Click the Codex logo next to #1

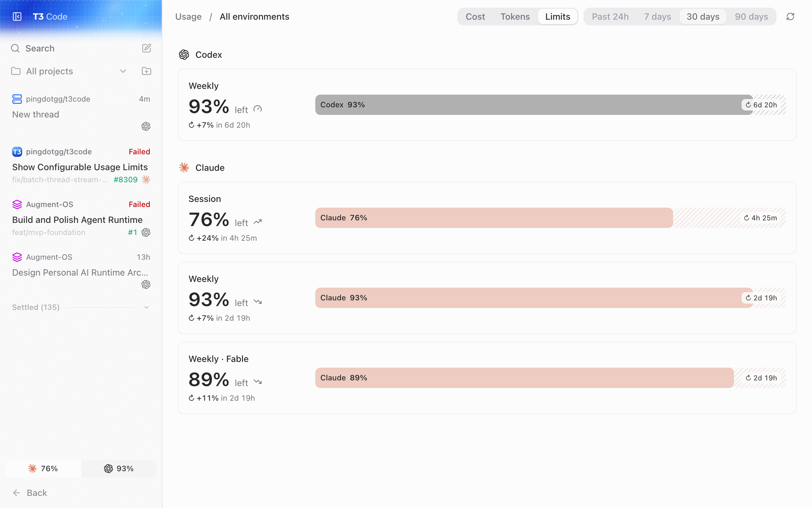point(146,232)
